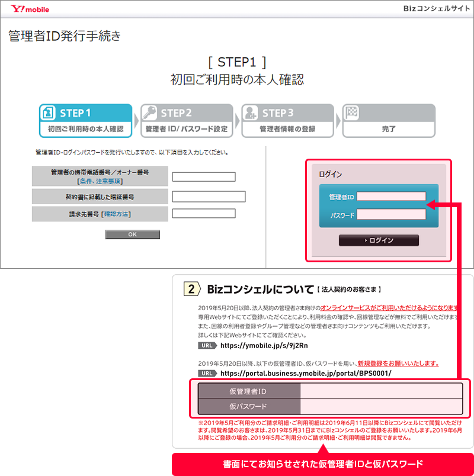Screen dimensions: 474x476
Task: Click the URL badge beside ymobile.jp short link
Action: pyautogui.click(x=207, y=345)
